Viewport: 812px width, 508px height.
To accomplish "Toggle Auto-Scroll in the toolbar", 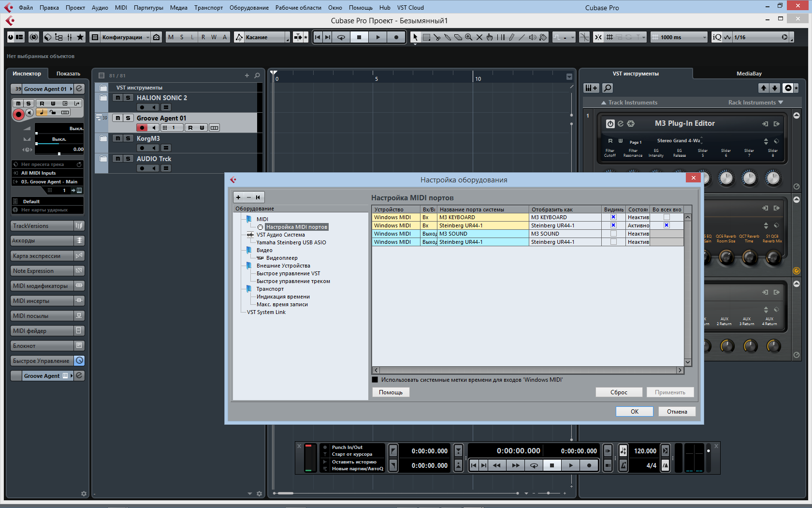I will (x=298, y=37).
